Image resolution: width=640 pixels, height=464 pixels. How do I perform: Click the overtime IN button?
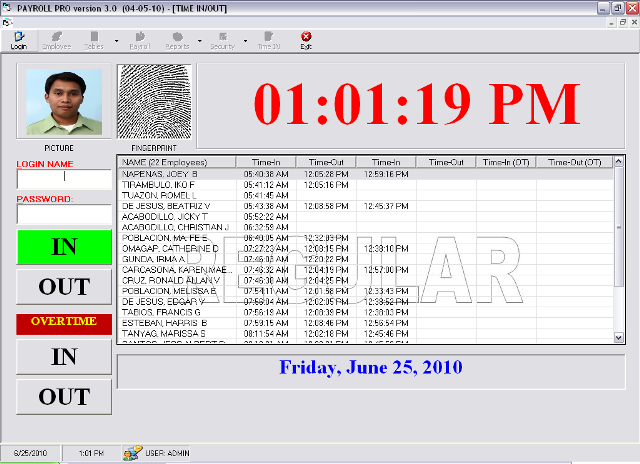[64, 357]
